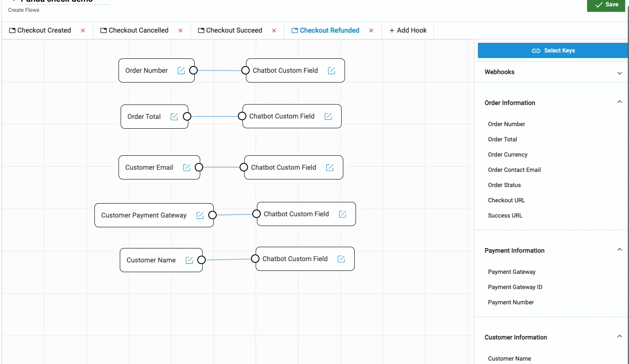
Task: Select Order Number key in sidebar
Action: (506, 124)
